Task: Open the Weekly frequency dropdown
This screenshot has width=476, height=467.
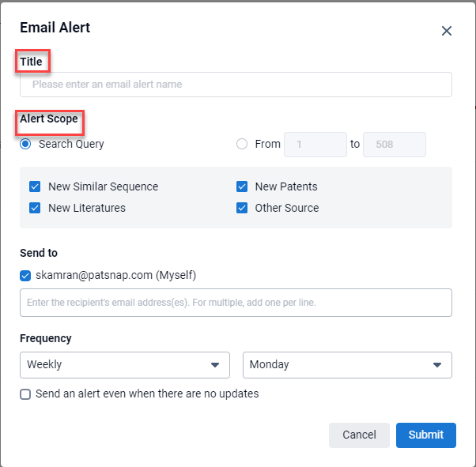Action: coord(124,365)
